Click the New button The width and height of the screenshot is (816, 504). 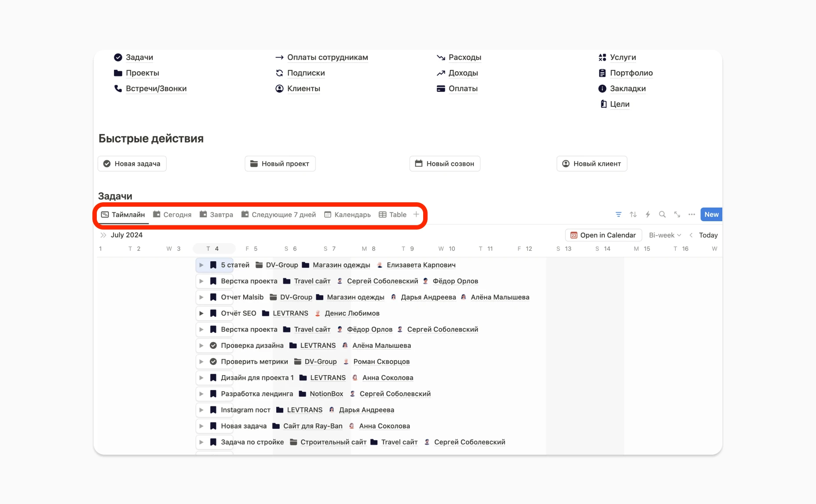tap(711, 214)
